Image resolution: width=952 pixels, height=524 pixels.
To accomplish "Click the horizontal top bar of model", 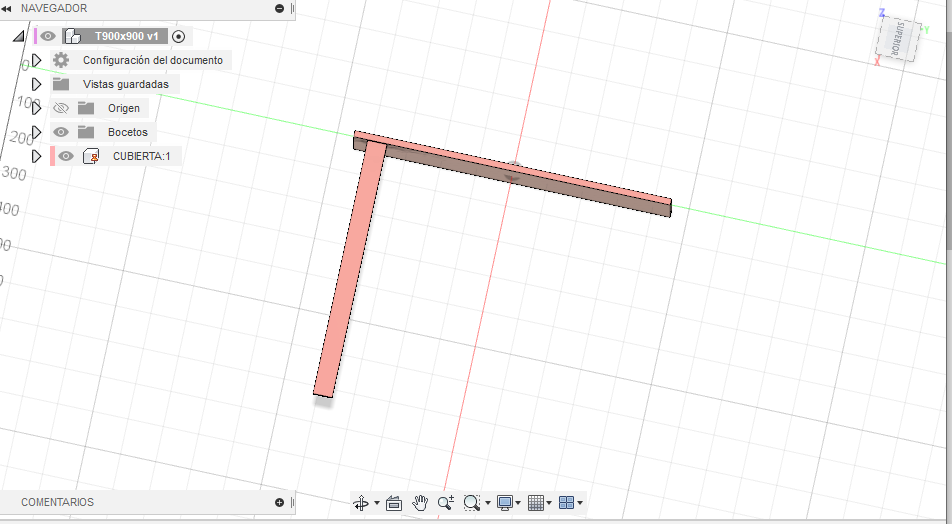I will point(513,173).
